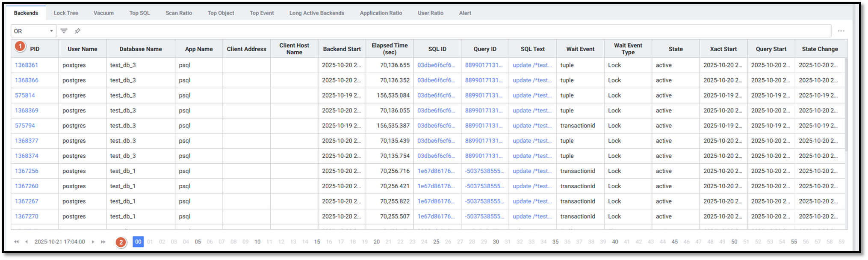Screen dimensions: 868x260
Task: Sort by Elapsed Time (sec) column header
Action: tap(390, 49)
